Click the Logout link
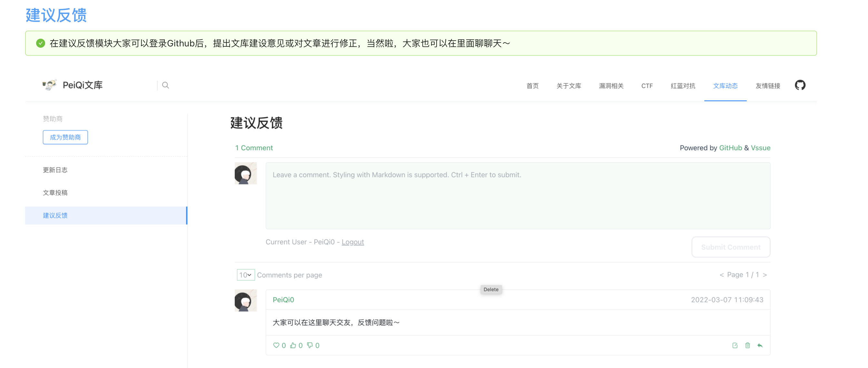This screenshot has height=368, width=868. point(352,242)
